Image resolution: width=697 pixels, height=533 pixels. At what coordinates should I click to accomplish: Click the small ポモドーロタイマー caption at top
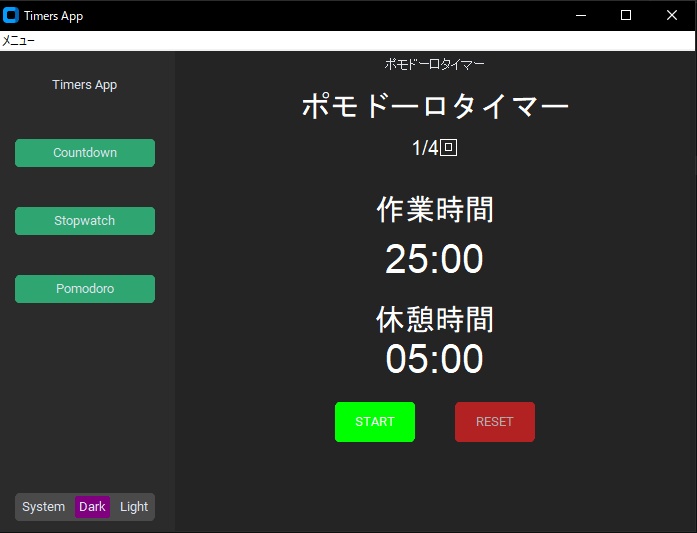coord(434,64)
